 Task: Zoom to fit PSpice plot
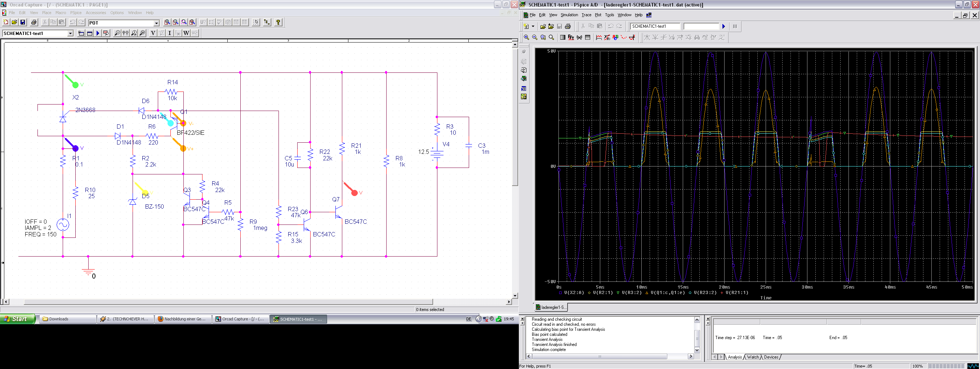coord(552,37)
